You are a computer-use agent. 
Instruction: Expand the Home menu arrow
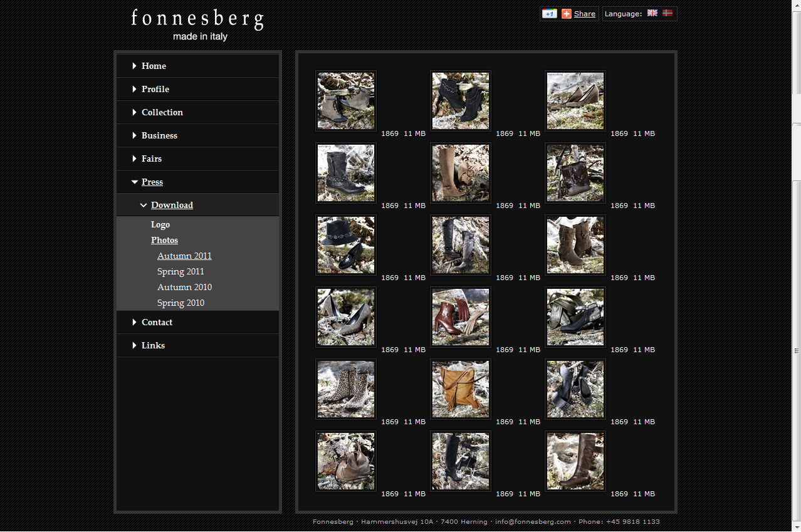click(x=135, y=66)
